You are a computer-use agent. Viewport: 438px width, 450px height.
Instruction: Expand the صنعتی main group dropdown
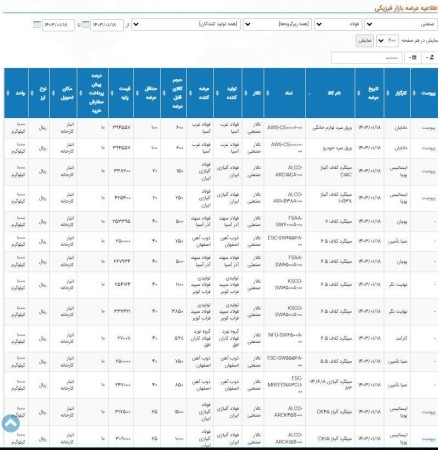click(401, 24)
